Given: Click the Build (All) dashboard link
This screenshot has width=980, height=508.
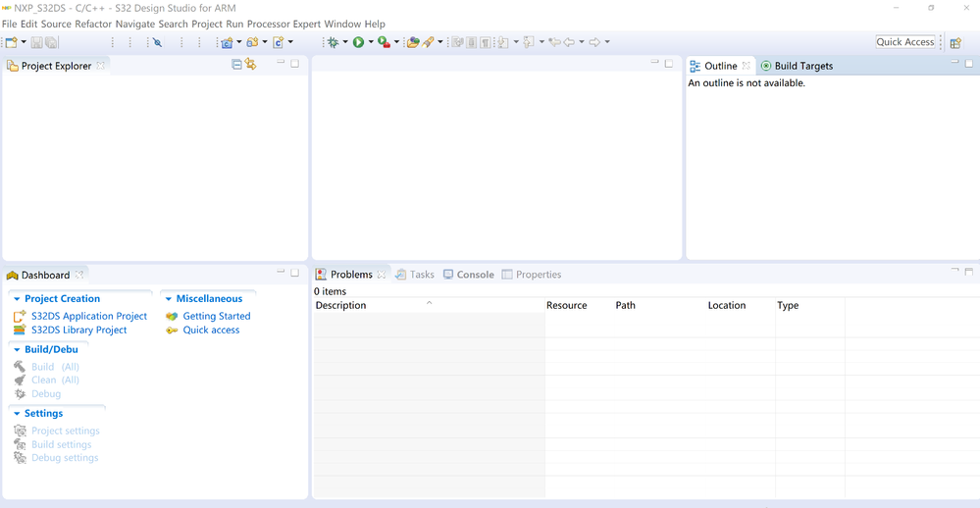Looking at the screenshot, I should [55, 367].
